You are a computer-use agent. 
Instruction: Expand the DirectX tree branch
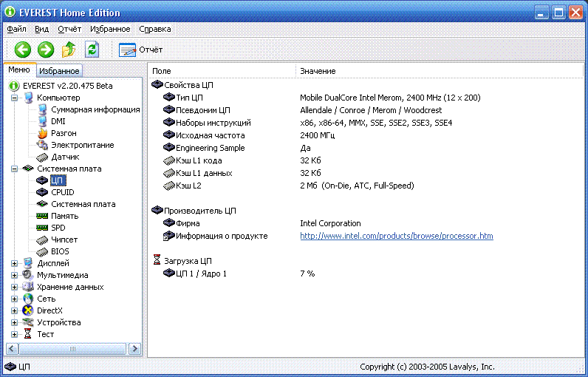click(x=14, y=310)
